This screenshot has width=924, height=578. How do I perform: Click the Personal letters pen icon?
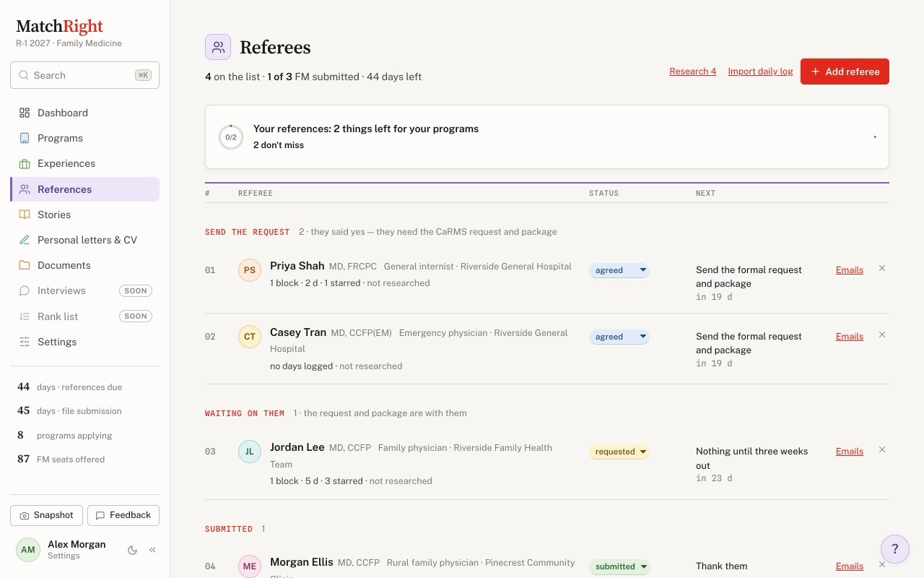point(25,240)
